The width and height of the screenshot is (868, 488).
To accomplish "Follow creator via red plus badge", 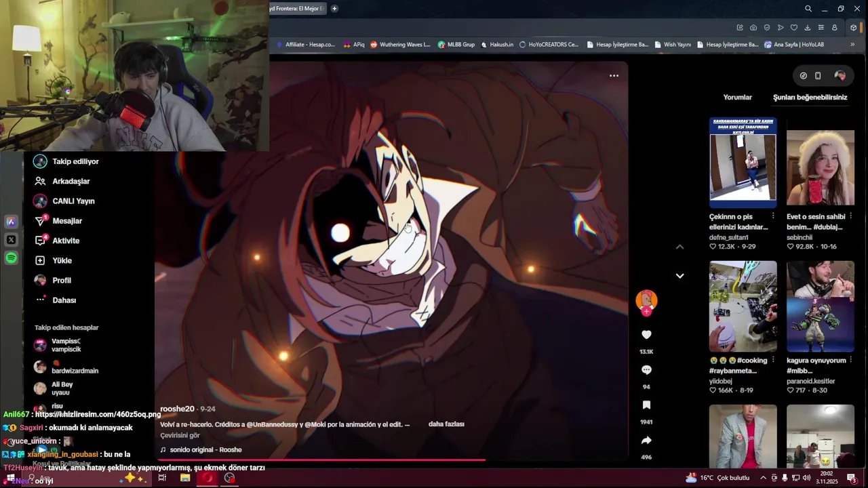I will [646, 312].
